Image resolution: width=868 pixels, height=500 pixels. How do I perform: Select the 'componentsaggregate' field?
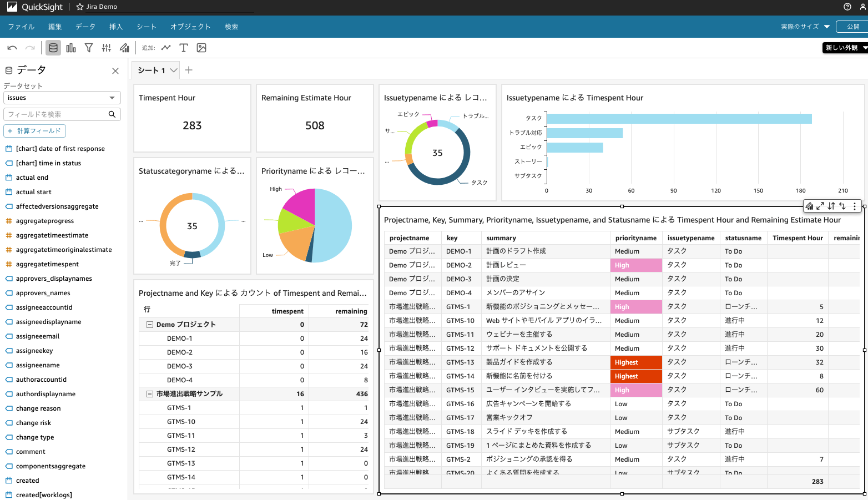(x=51, y=466)
